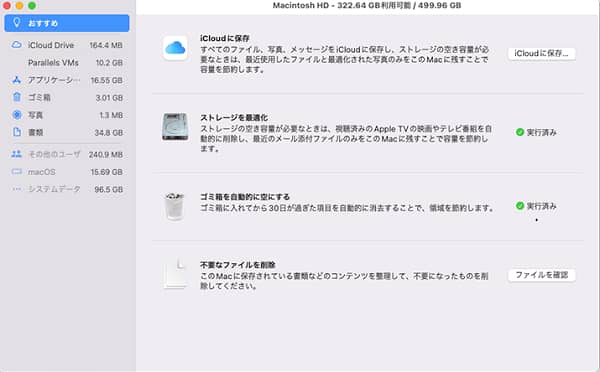The width and height of the screenshot is (600, 372).
Task: Click 実行済み status for ストレージを最適化
Action: (541, 132)
